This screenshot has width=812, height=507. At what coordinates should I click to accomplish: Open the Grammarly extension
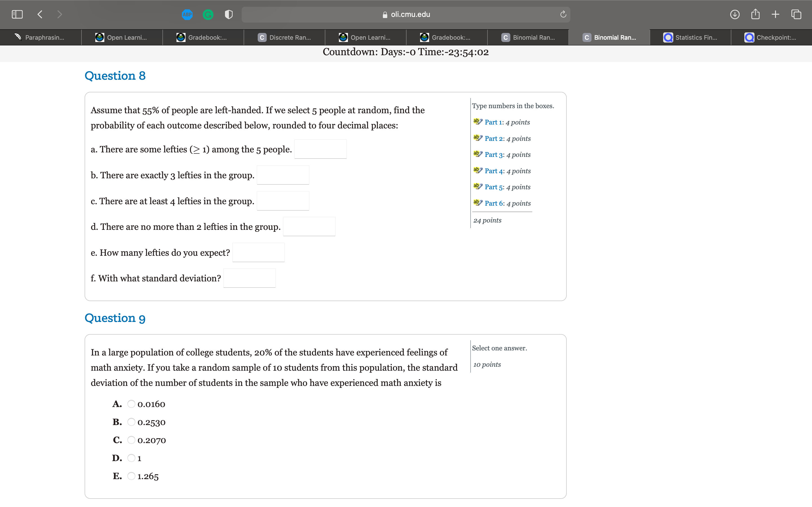208,14
